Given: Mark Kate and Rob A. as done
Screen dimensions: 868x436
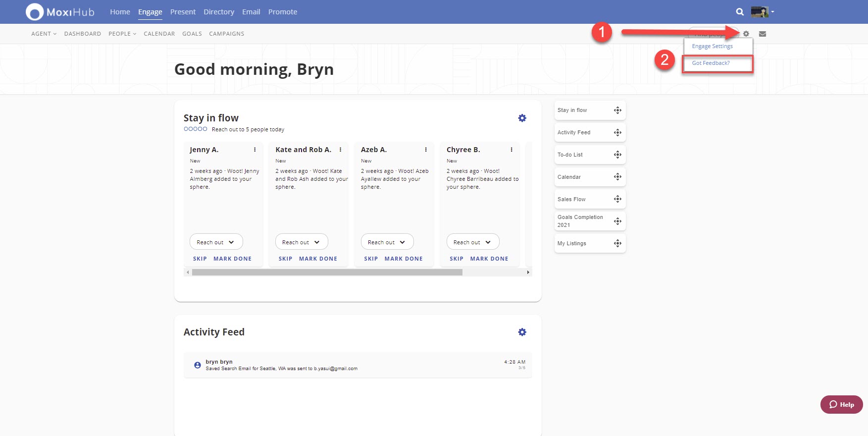Looking at the screenshot, I should [x=318, y=259].
